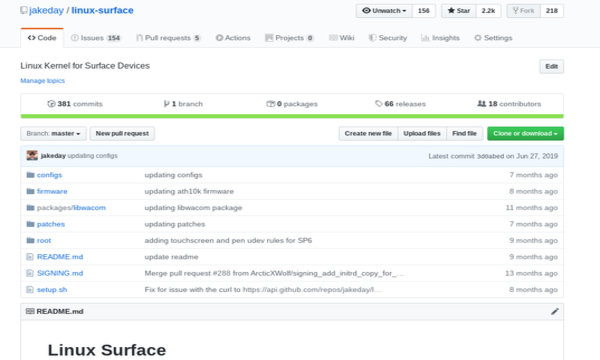600x360 pixels.
Task: Click the jakeday commit author name
Action: click(53, 156)
